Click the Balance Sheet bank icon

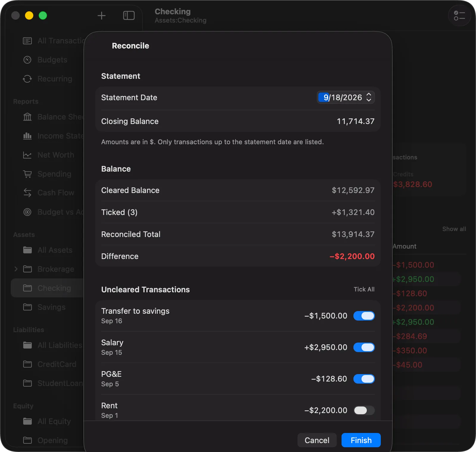point(27,117)
